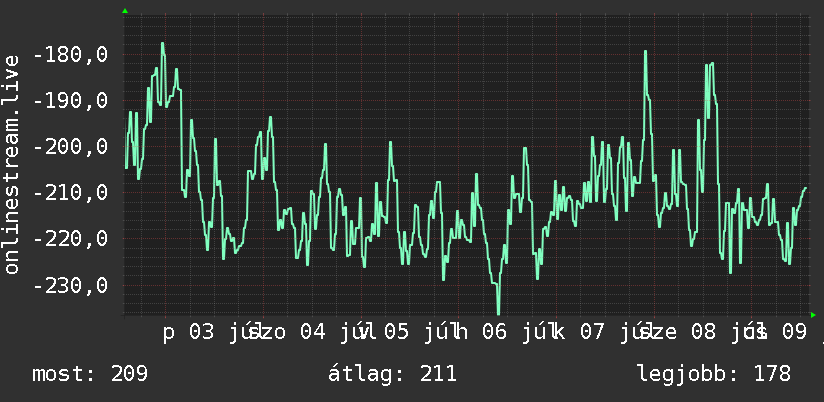Screen dimensions: 824x402
Task: Click the -210,0 Y-axis label
Action: [70, 192]
